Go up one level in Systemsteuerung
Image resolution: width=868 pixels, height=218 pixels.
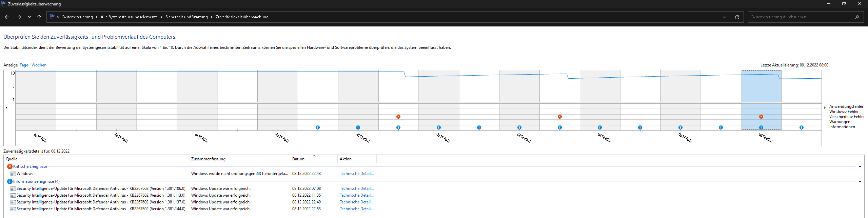[x=39, y=17]
